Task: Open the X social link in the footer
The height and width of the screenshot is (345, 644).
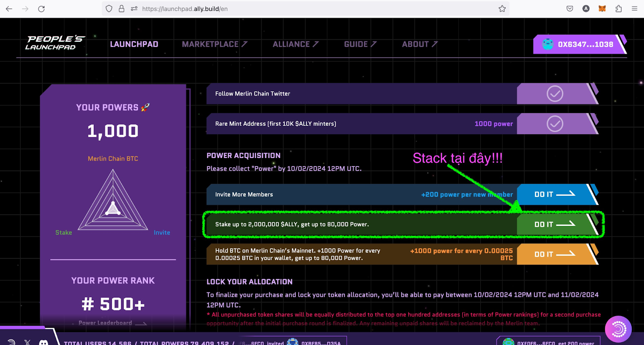Action: point(27,342)
